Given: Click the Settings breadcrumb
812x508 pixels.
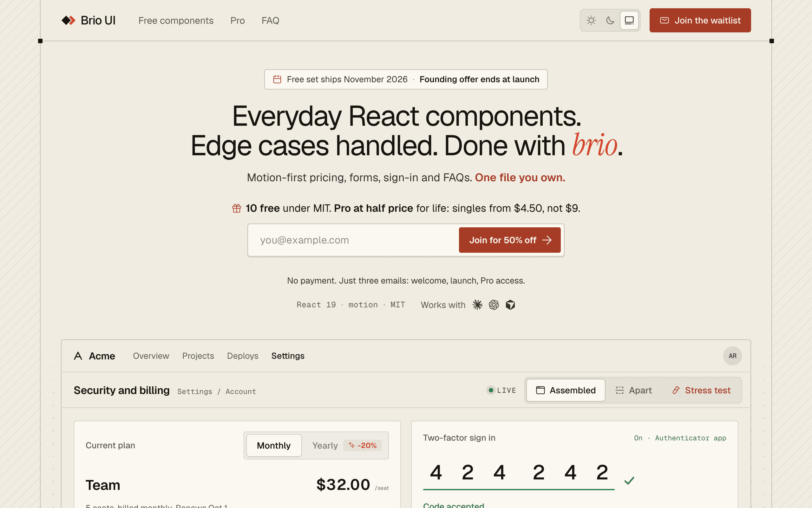Looking at the screenshot, I should pyautogui.click(x=195, y=391).
